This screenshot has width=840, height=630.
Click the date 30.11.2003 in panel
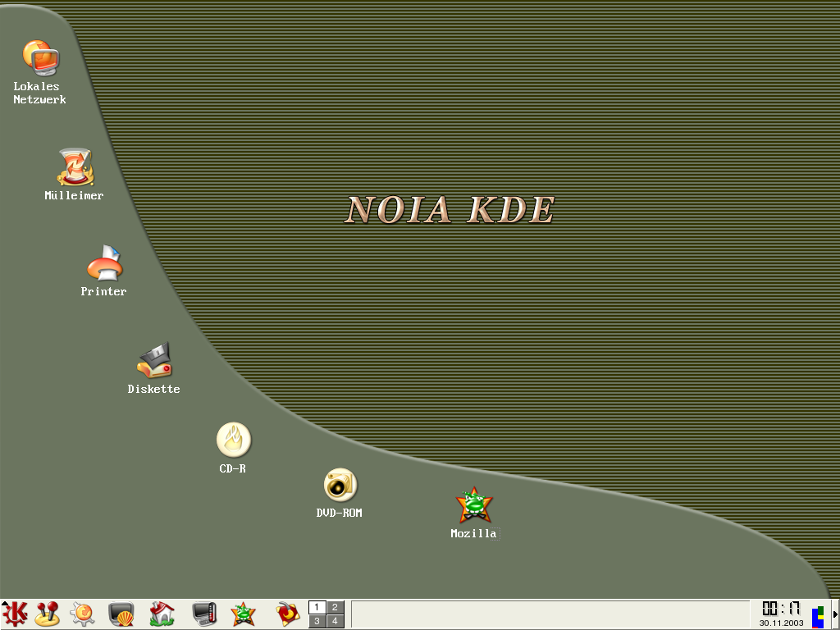point(781,623)
